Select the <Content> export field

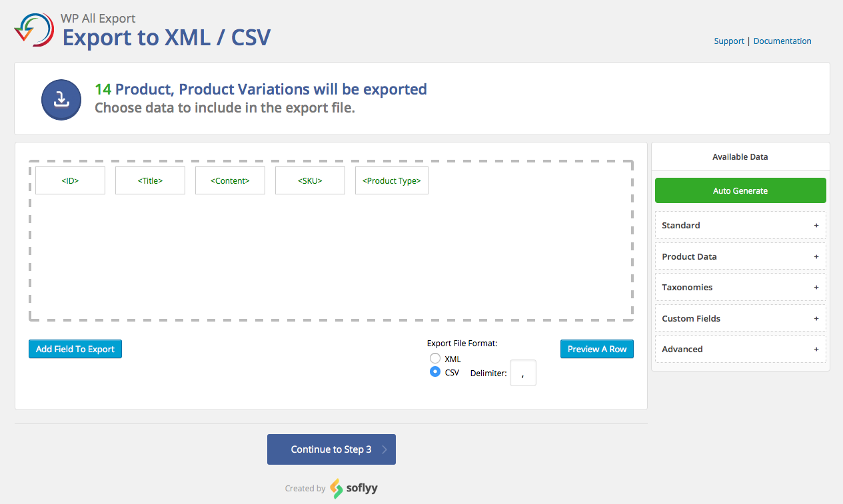point(230,180)
